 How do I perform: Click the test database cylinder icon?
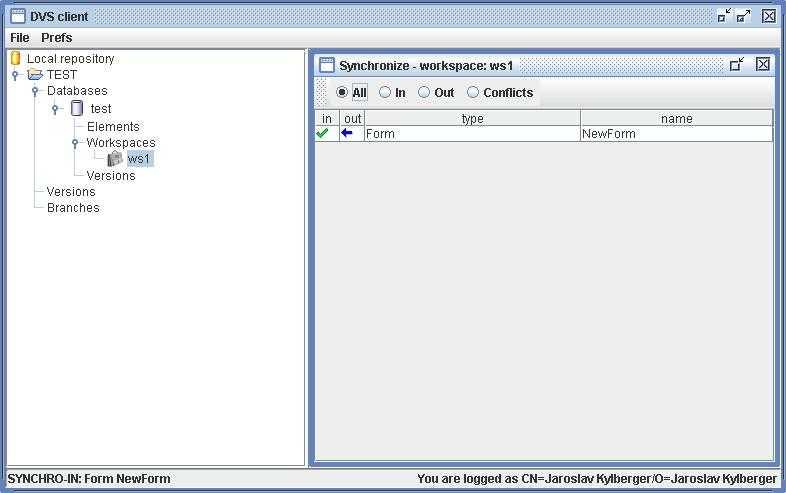click(77, 108)
